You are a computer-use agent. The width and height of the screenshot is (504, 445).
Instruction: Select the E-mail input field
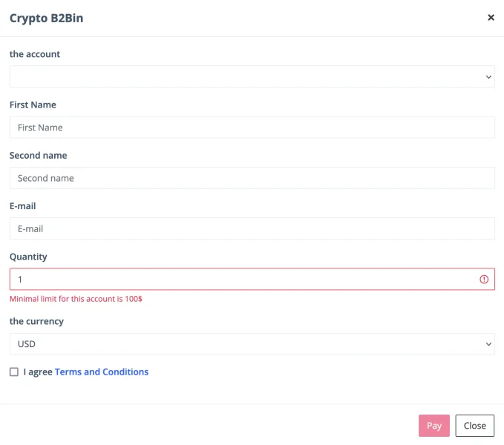click(252, 229)
